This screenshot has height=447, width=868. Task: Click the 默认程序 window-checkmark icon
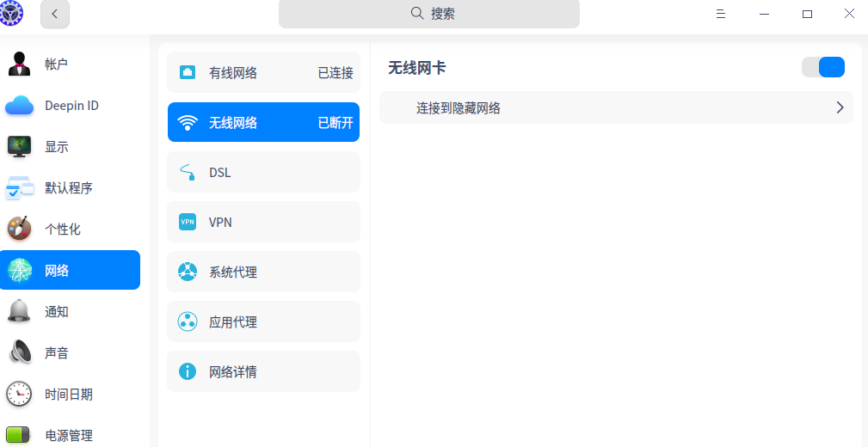(20, 188)
